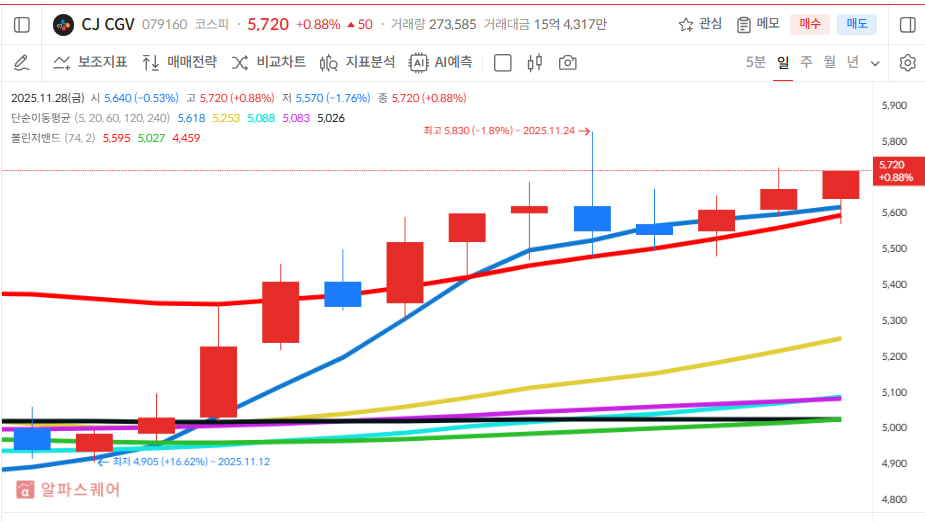Change the candlestick chart type
Image resolution: width=925 pixels, height=522 pixels.
click(x=534, y=63)
